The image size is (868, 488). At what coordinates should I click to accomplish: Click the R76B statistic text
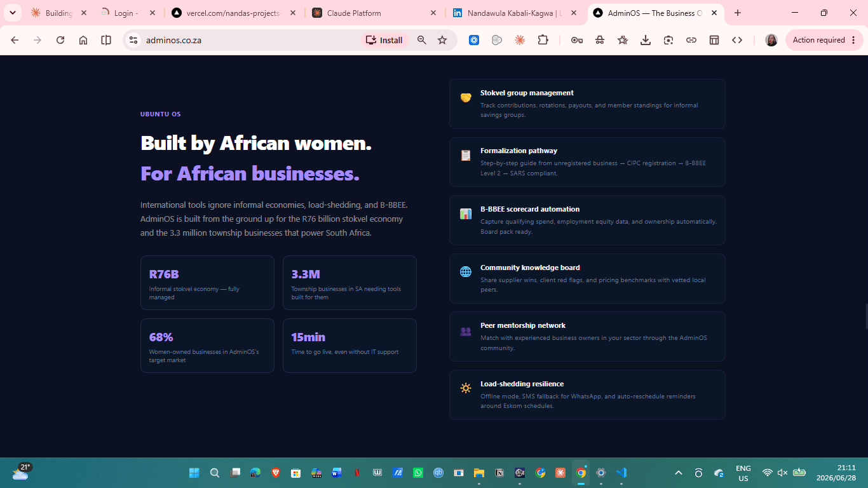(164, 274)
